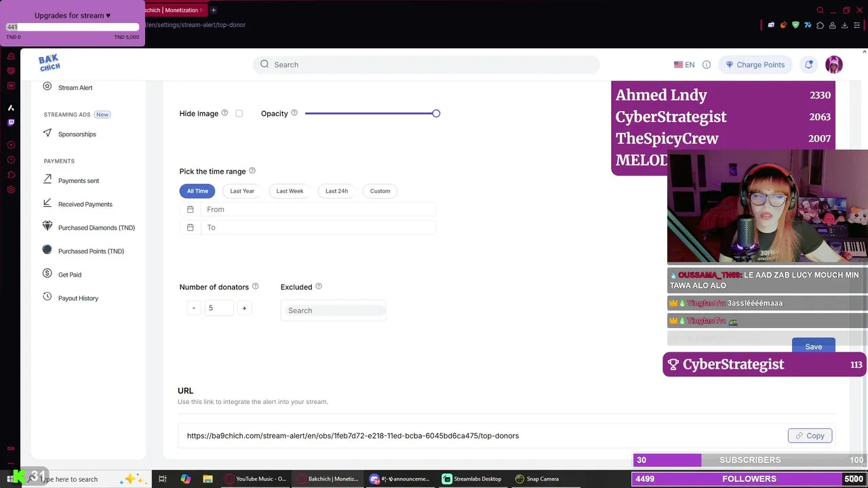Image resolution: width=868 pixels, height=488 pixels.
Task: Open the EN language selector
Action: click(684, 64)
